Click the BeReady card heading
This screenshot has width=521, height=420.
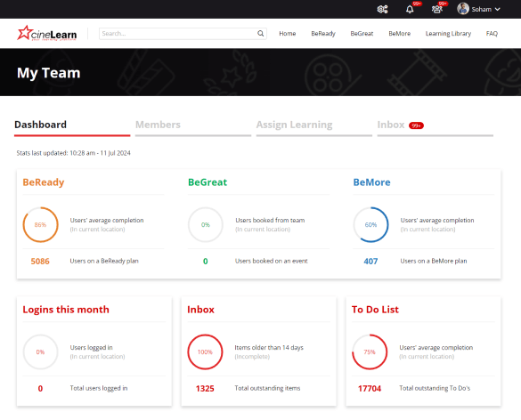point(44,182)
